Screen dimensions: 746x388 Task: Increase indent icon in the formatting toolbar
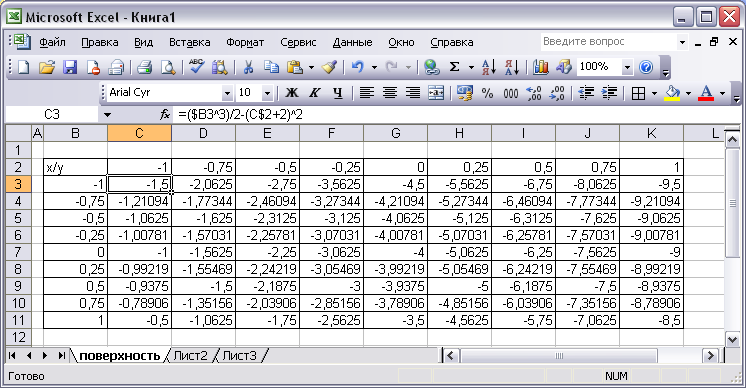tap(609, 93)
